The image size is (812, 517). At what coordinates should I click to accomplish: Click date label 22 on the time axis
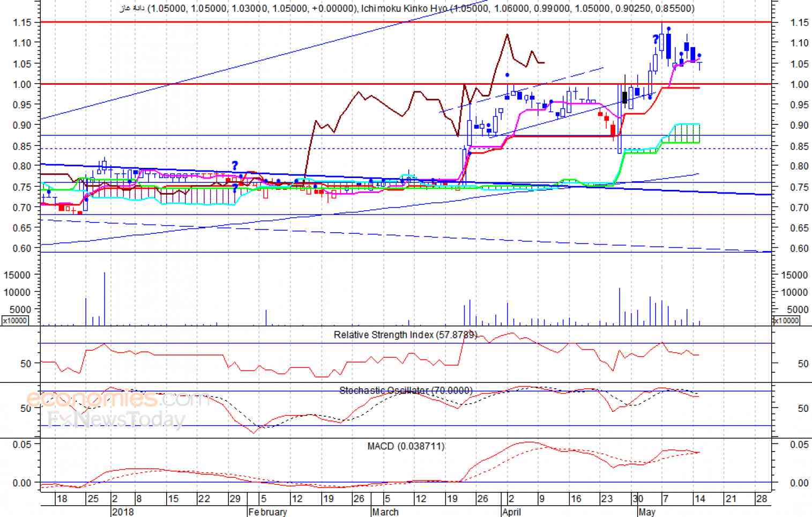204,499
